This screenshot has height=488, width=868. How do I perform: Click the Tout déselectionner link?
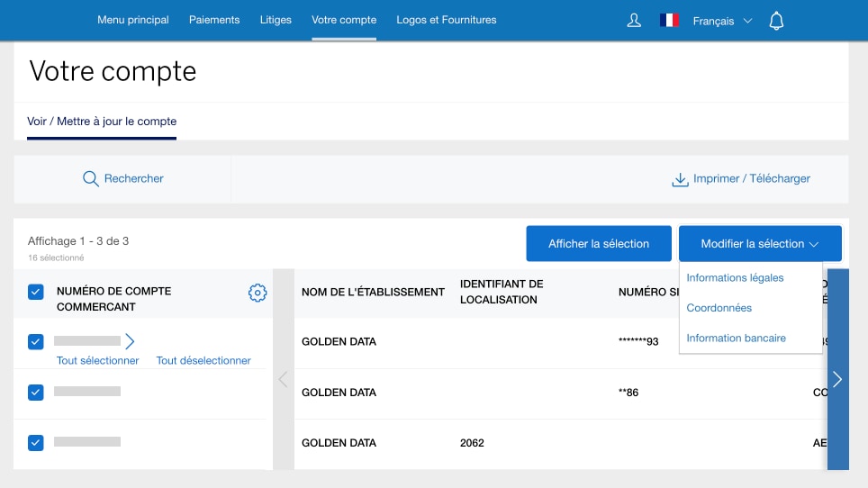[x=203, y=361]
